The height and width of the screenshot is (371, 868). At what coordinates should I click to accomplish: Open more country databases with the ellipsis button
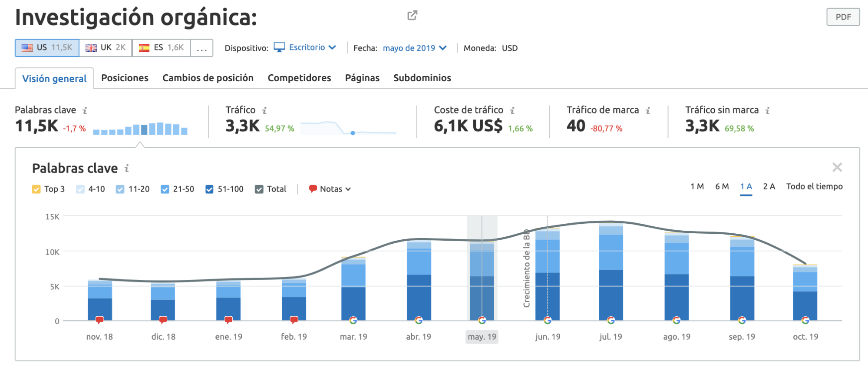point(202,48)
